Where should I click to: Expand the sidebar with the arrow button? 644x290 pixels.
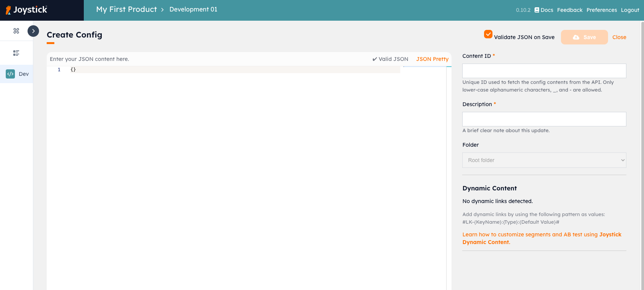(x=33, y=31)
